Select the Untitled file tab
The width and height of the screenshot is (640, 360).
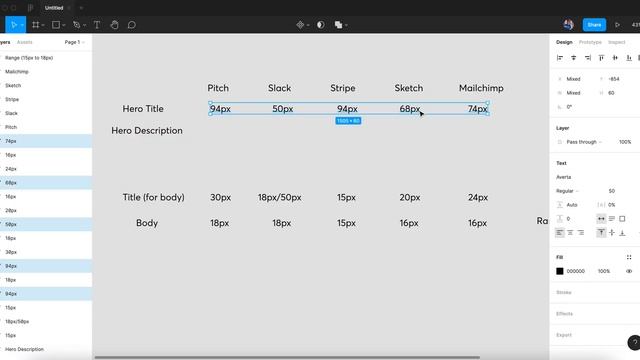point(54,8)
